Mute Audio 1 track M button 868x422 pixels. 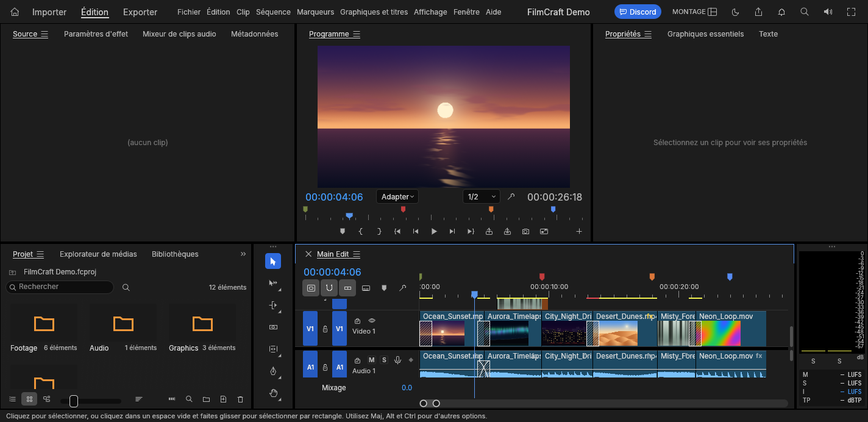(371, 360)
